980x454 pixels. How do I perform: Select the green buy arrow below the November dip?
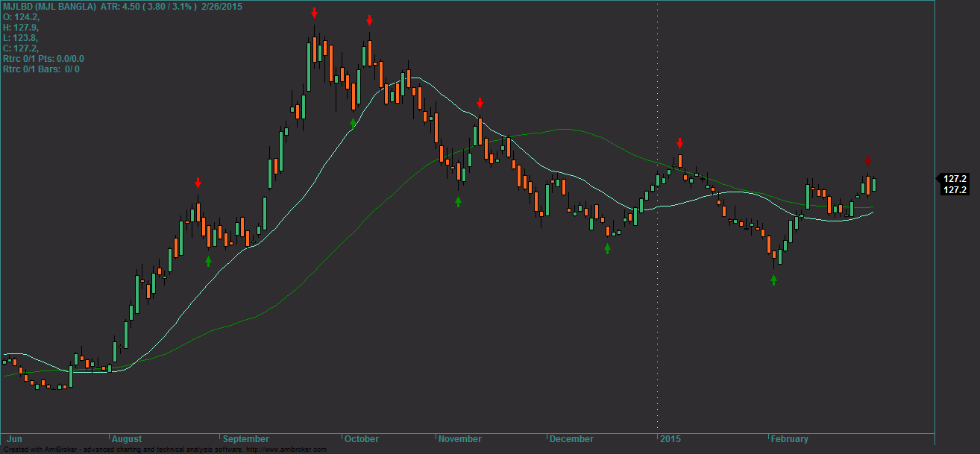[458, 201]
